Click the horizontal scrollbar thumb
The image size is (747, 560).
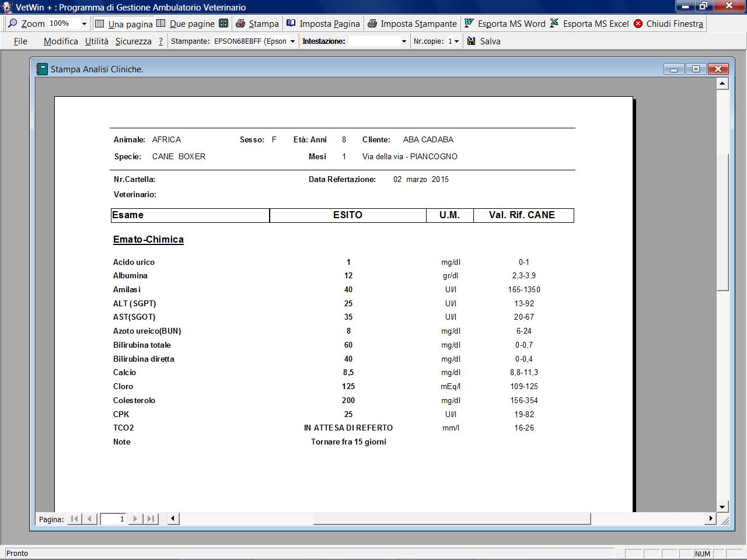[x=452, y=518]
